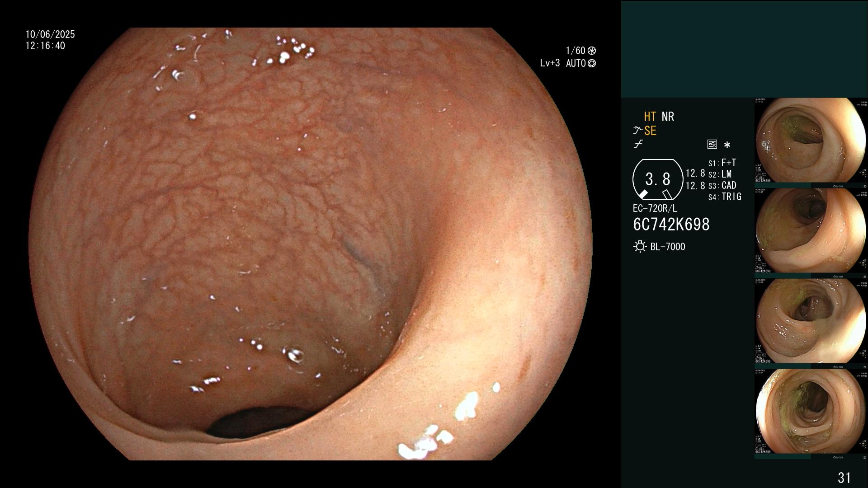Click the structure enhancement curve icon beside SE
The image size is (868, 488).
click(638, 131)
